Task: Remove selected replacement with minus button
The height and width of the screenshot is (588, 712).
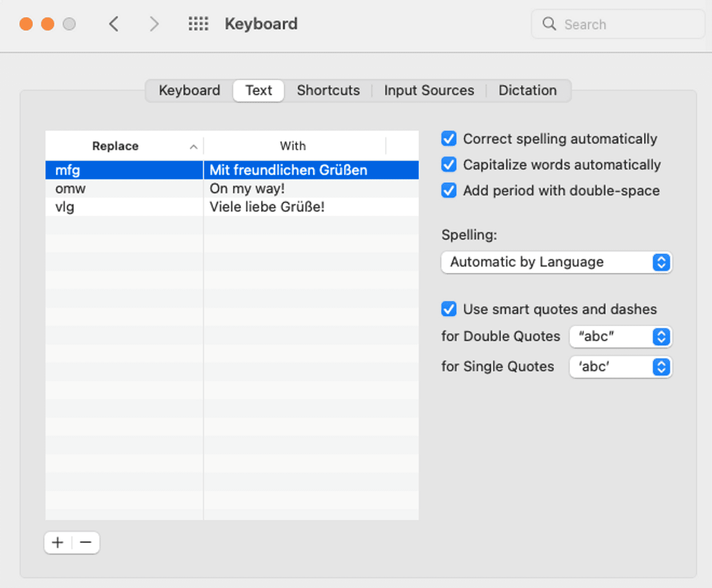Action: (85, 543)
